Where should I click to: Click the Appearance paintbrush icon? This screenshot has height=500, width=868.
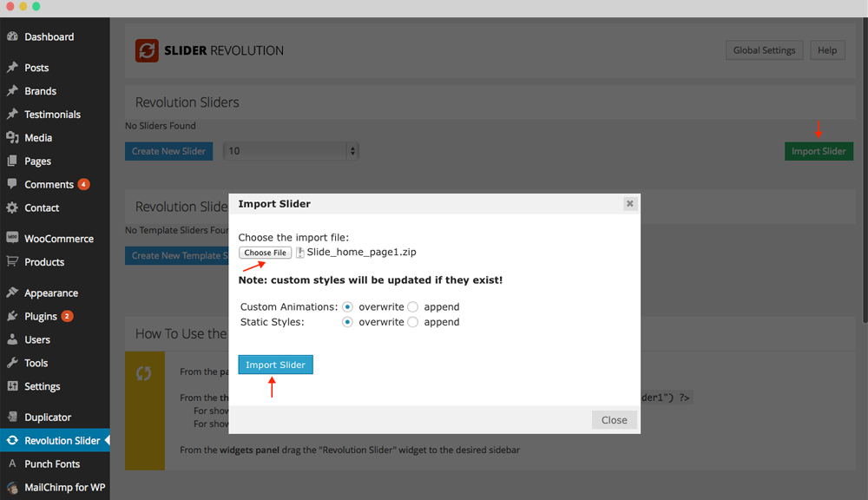point(12,293)
